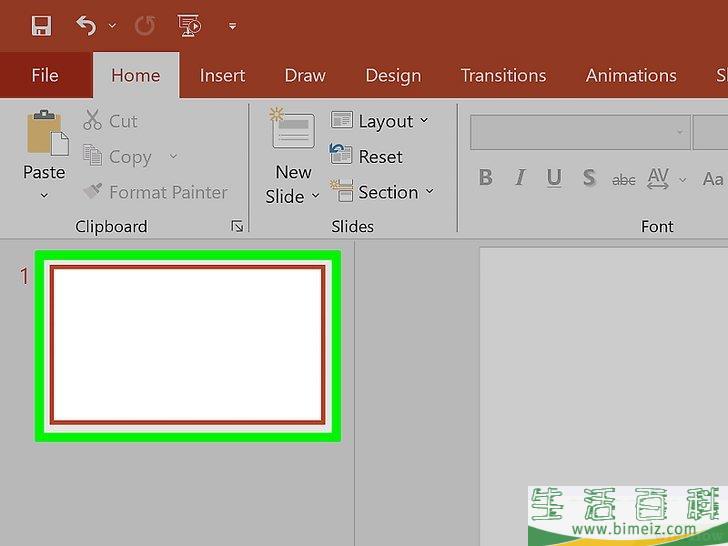Open the File tab
The height and width of the screenshot is (546, 728).
pyautogui.click(x=45, y=75)
